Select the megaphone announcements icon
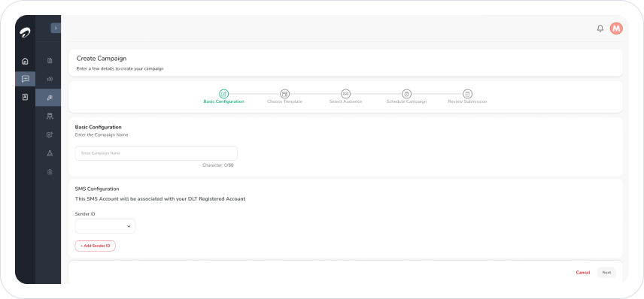Screen dimensions: 644x299 point(50,79)
